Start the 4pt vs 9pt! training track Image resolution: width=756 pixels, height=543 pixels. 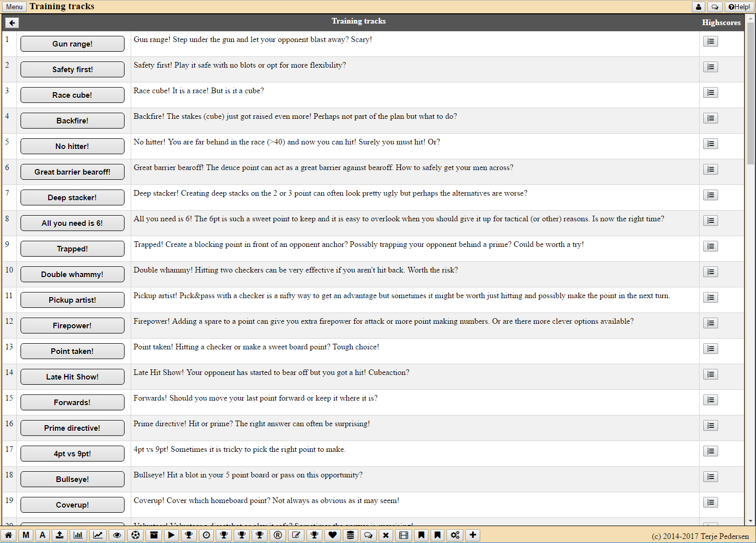pyautogui.click(x=72, y=454)
